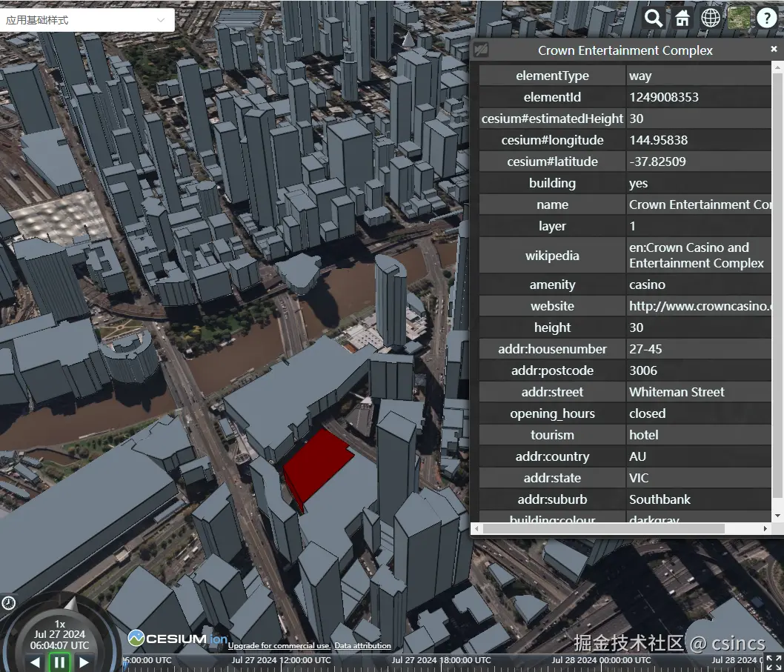Click the addr:housenumber value 27-45

(645, 349)
